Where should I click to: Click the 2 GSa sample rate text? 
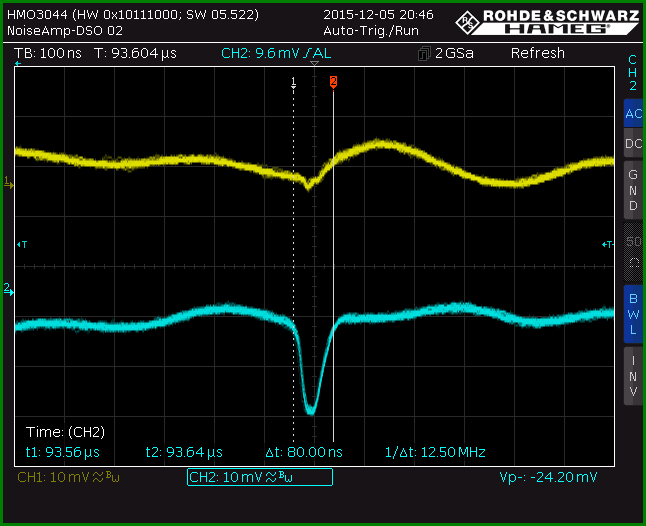tap(454, 53)
